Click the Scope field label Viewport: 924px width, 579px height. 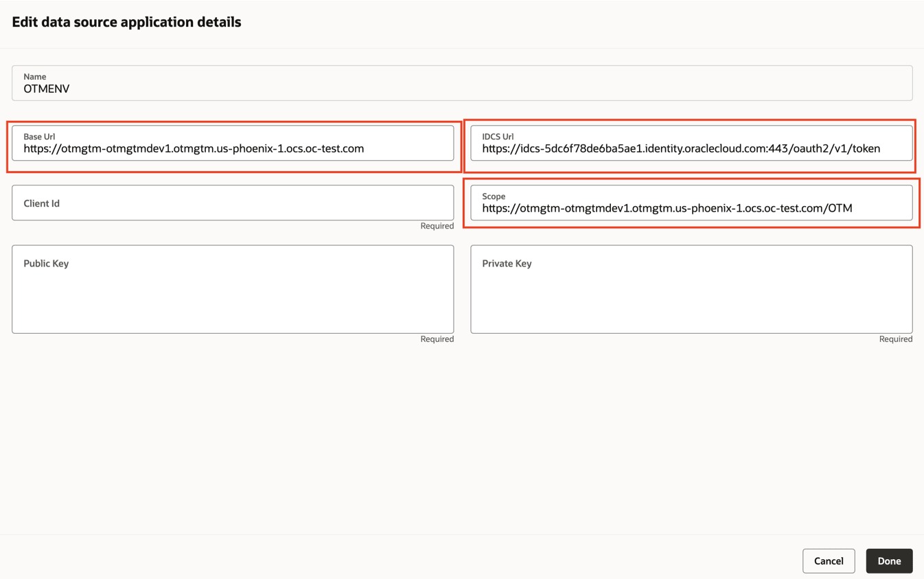tap(493, 196)
